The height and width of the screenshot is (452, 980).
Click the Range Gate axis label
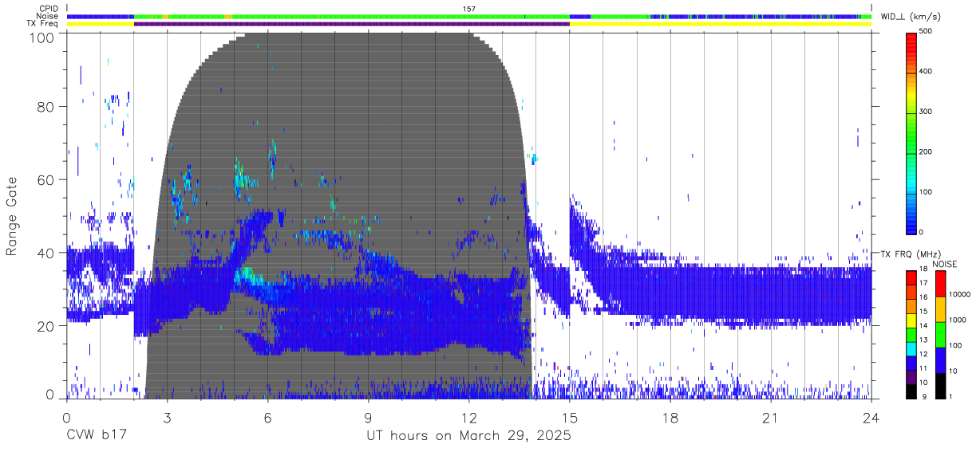12,215
